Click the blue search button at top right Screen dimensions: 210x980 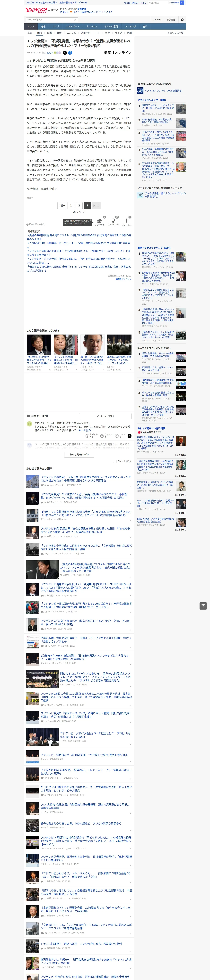(x=182, y=3)
